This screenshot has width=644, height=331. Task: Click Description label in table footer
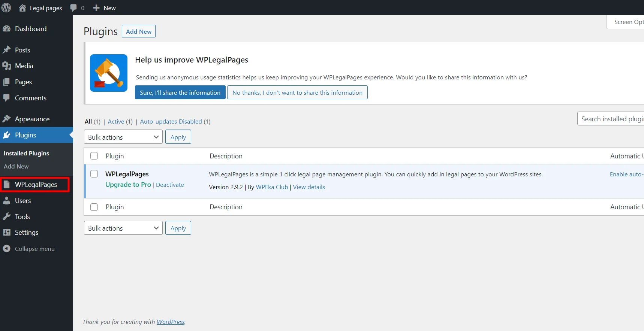226,207
